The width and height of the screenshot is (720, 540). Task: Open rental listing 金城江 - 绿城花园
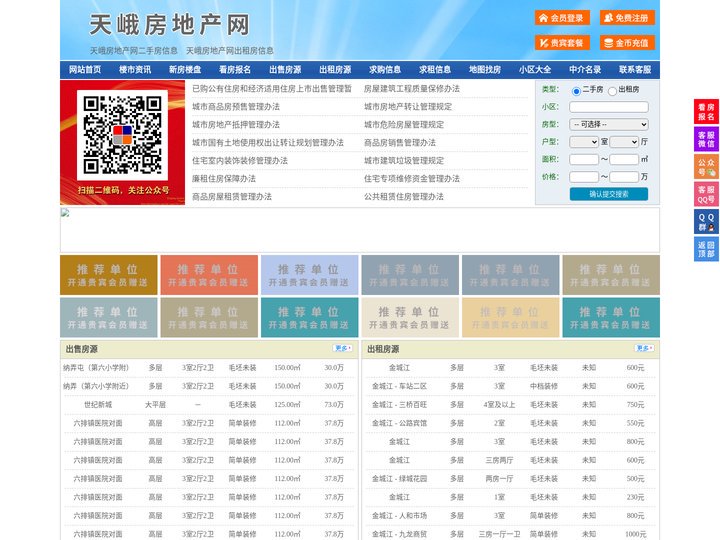(x=399, y=479)
